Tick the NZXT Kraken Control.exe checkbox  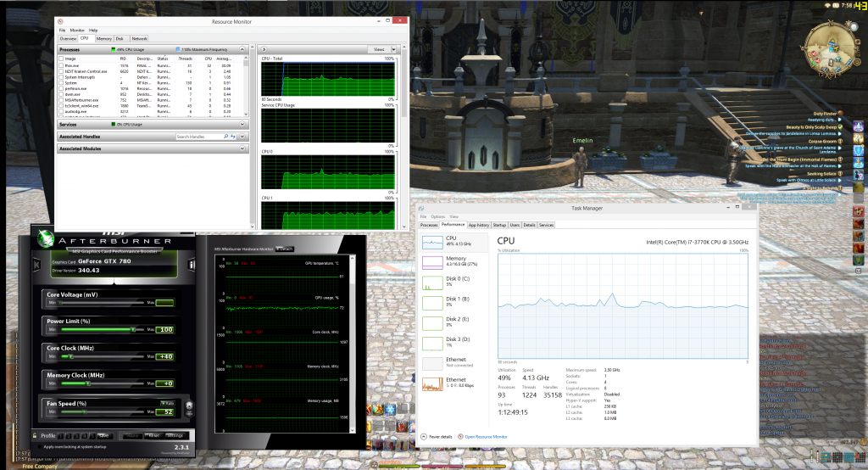point(61,71)
